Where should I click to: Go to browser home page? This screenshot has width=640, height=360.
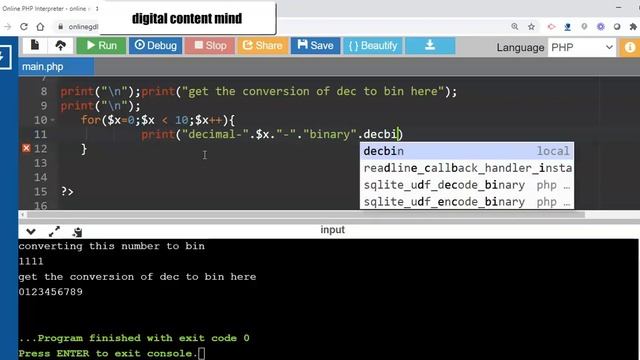(x=40, y=27)
